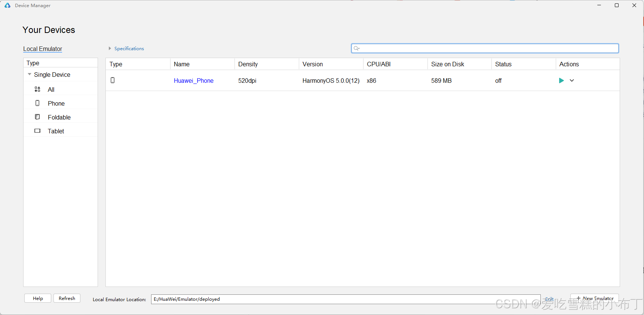Screen dimensions: 644x315
Task: Click the Actions column header
Action: [x=588, y=64]
